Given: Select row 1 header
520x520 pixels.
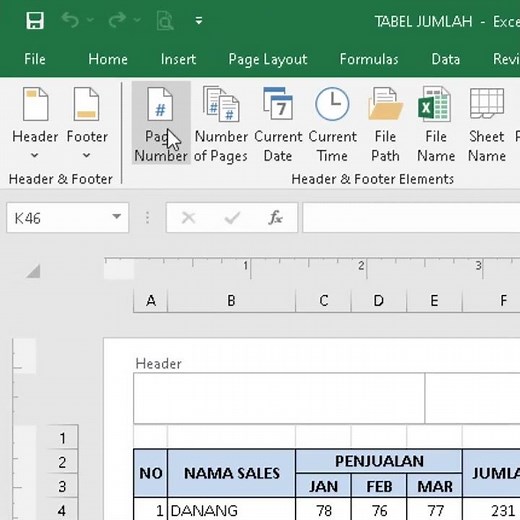Looking at the screenshot, I should pyautogui.click(x=62, y=437).
